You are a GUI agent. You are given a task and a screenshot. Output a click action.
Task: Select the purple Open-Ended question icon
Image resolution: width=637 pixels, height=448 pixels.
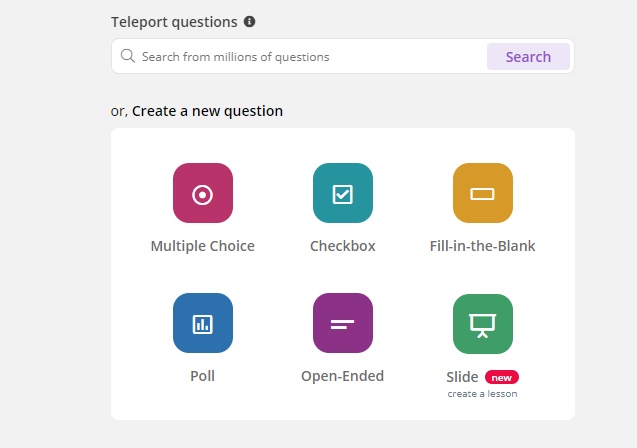coord(343,323)
